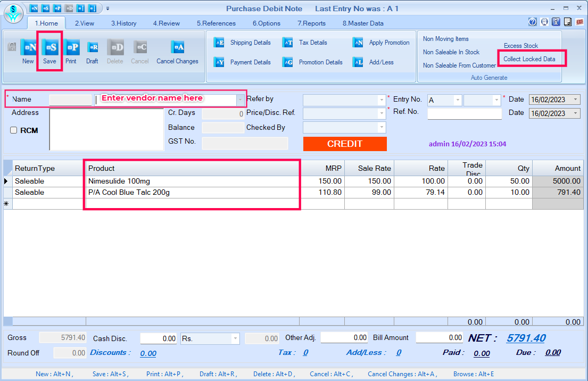Click the round icon next to help
This screenshot has height=381, width=588.
[544, 22]
